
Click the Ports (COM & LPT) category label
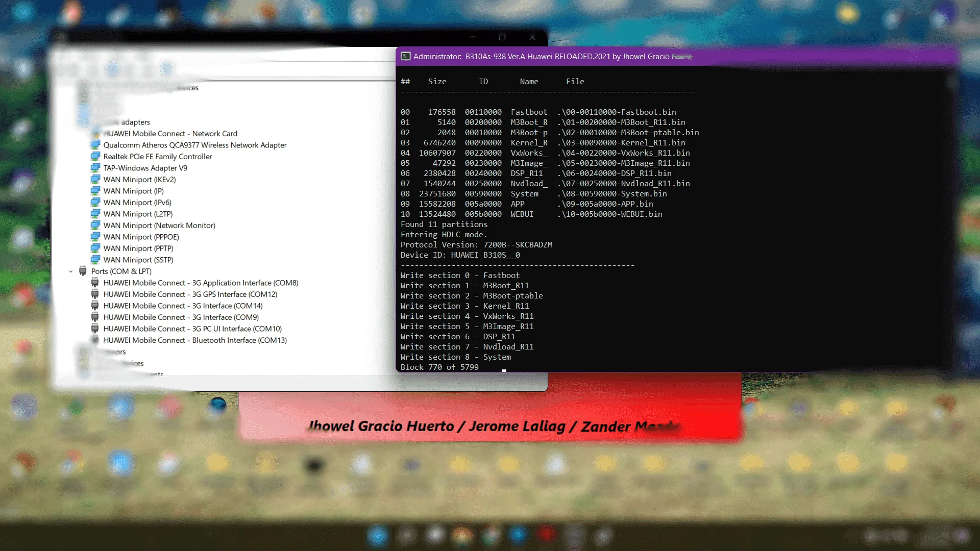tap(121, 271)
